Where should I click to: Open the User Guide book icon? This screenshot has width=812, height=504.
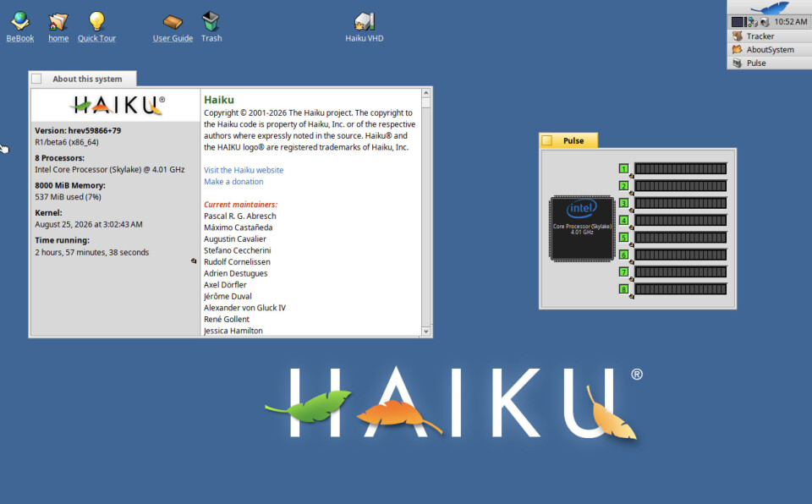173,21
